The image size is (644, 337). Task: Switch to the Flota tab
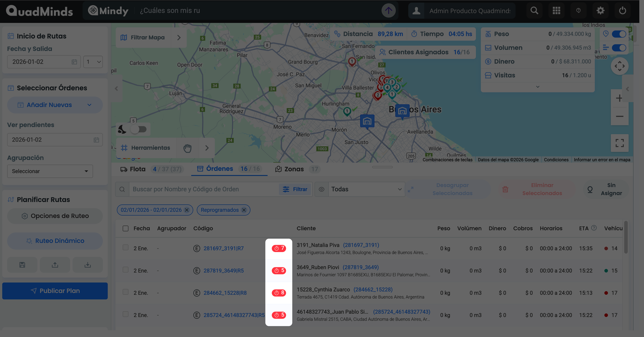137,169
